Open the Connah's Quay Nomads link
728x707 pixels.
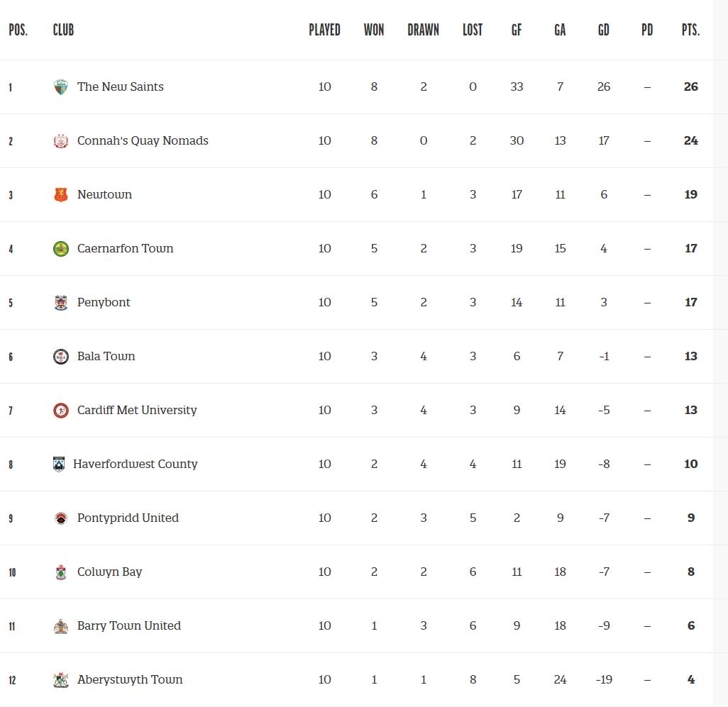[x=143, y=140]
